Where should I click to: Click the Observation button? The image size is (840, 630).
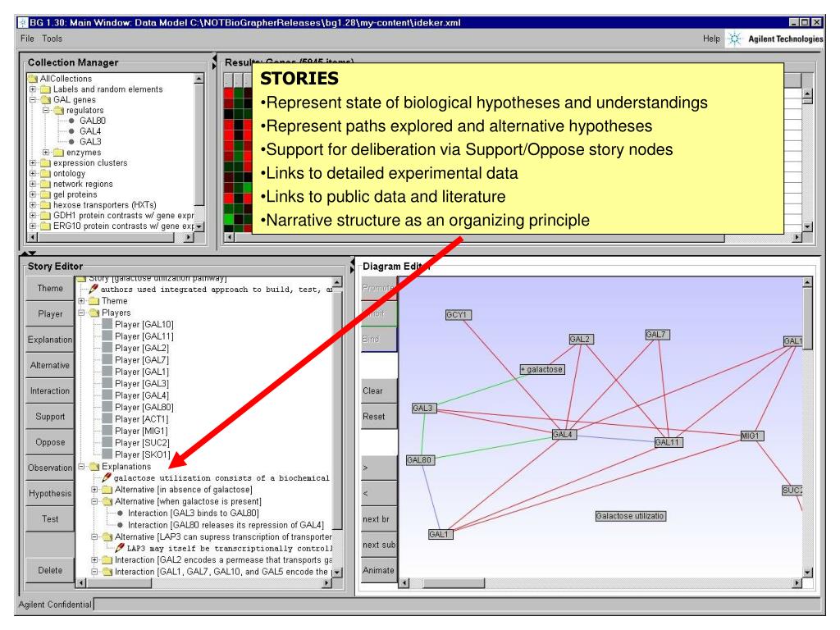[x=50, y=468]
